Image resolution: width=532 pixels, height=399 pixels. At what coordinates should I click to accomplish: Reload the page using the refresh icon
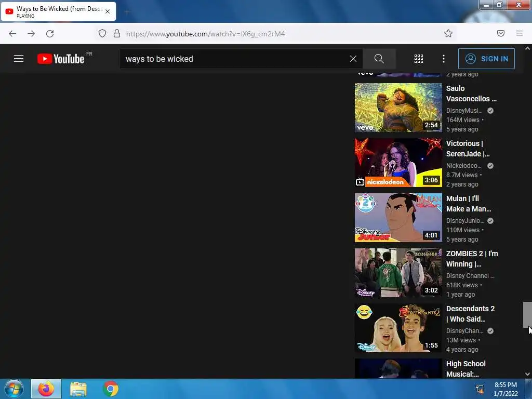(x=50, y=34)
